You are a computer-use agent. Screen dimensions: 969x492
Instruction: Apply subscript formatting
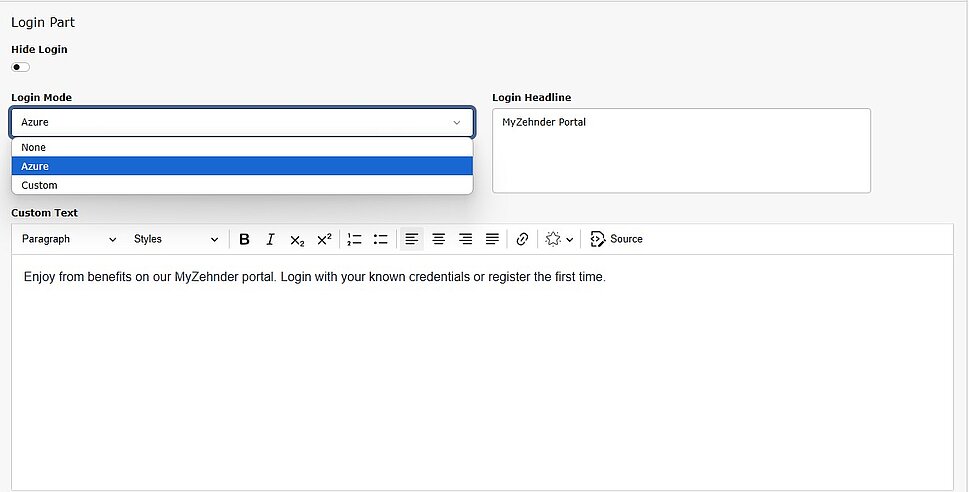pos(297,240)
